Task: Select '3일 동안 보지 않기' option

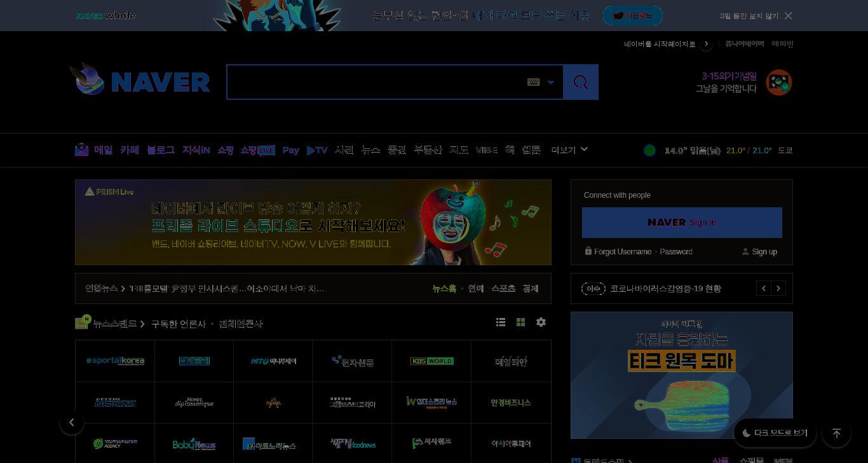Action: pyautogui.click(x=749, y=16)
